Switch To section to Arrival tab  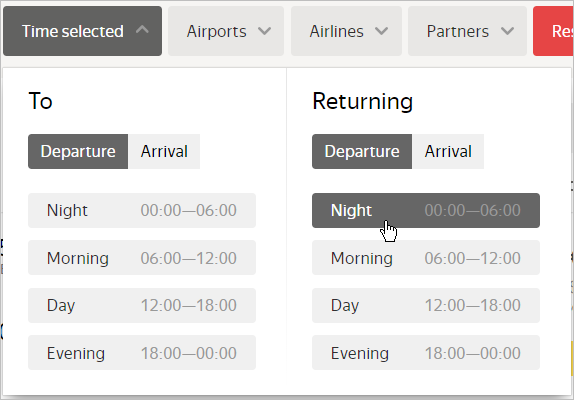coord(164,152)
